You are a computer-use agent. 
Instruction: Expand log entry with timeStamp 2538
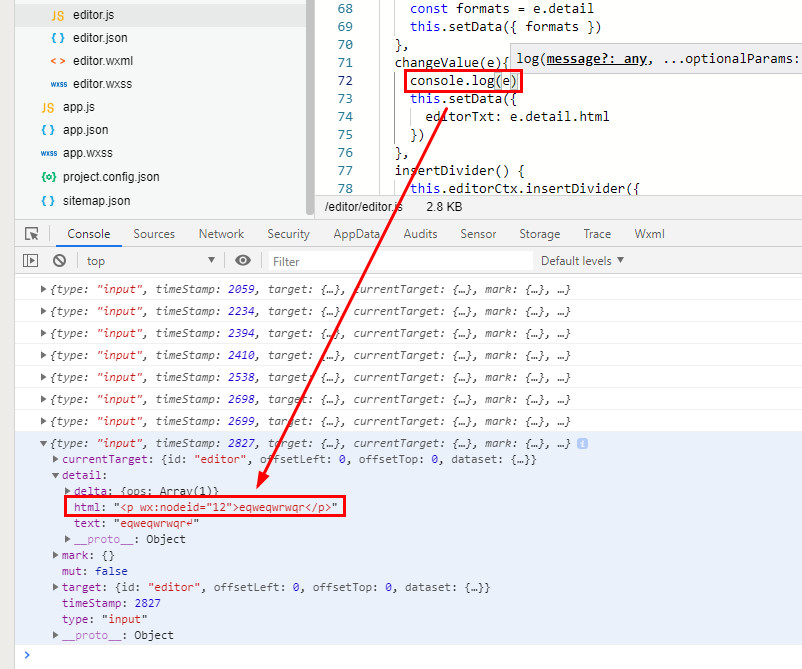pos(43,377)
